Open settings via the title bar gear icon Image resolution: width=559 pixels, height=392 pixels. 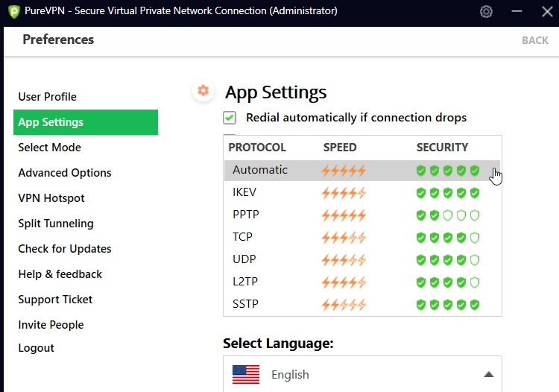coord(486,11)
